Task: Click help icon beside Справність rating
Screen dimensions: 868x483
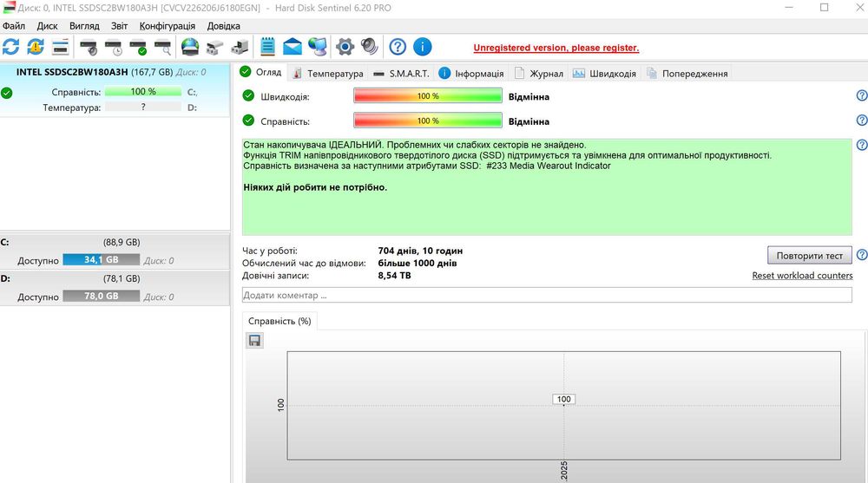Action: pos(862,120)
